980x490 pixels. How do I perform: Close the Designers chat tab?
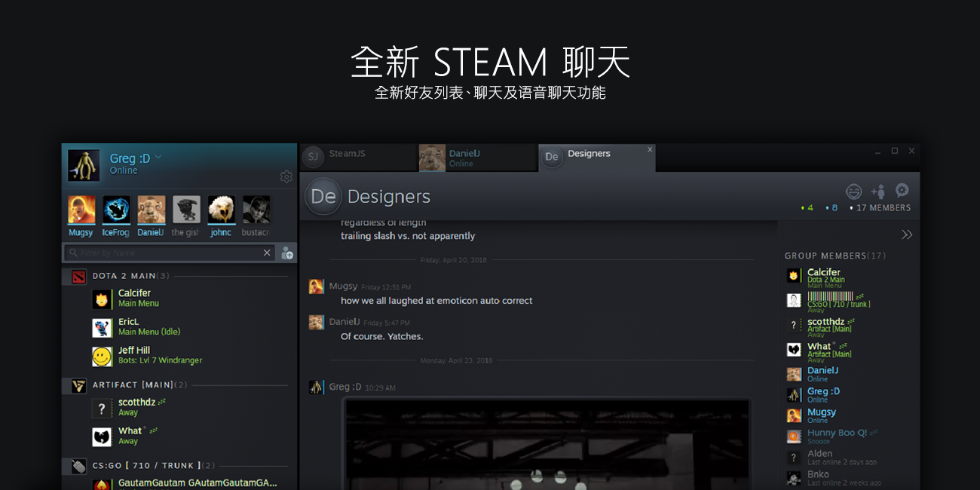tap(650, 149)
